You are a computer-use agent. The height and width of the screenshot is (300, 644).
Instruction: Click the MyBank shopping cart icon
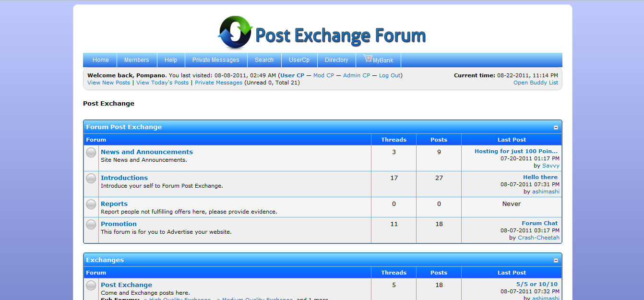click(368, 59)
